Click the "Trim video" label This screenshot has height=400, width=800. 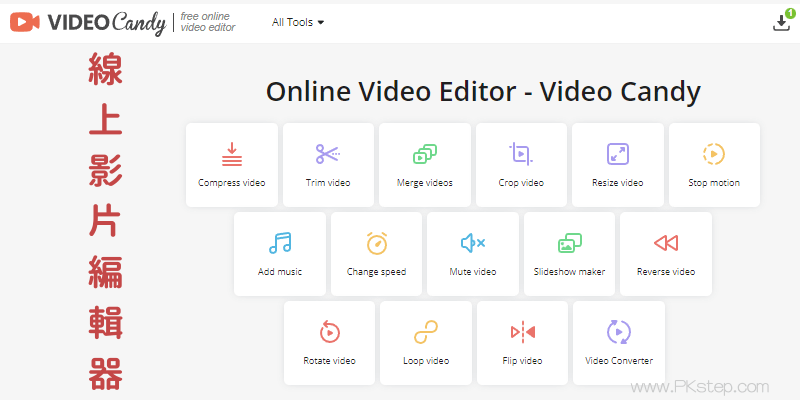pyautogui.click(x=328, y=183)
